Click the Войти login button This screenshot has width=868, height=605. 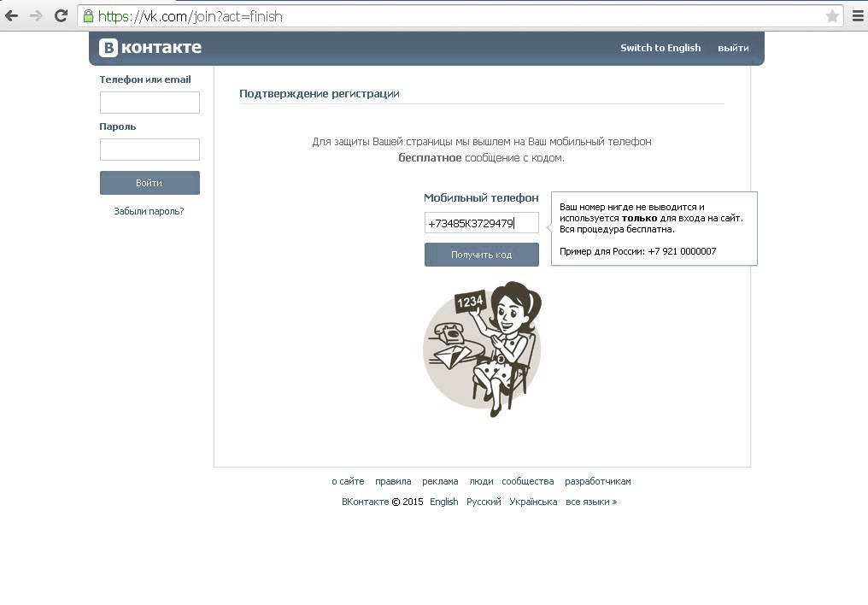[150, 183]
